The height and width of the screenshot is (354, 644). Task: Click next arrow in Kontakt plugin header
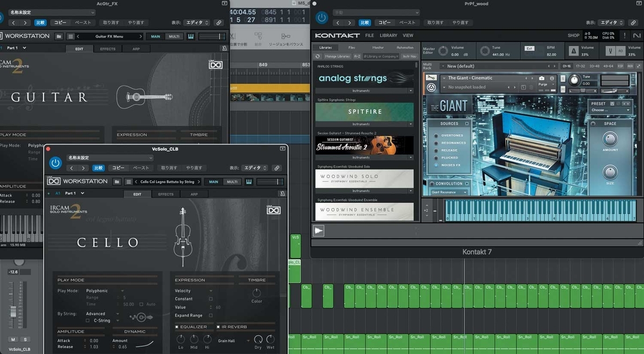(348, 23)
